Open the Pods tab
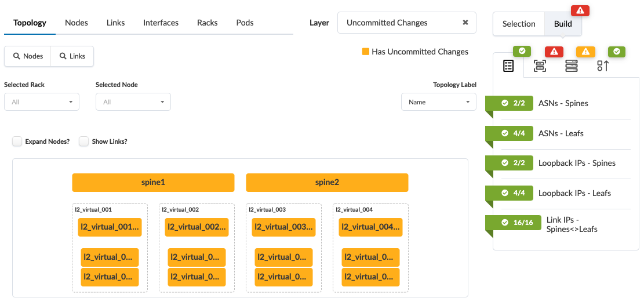Screen dimensions: 644x305 point(245,23)
